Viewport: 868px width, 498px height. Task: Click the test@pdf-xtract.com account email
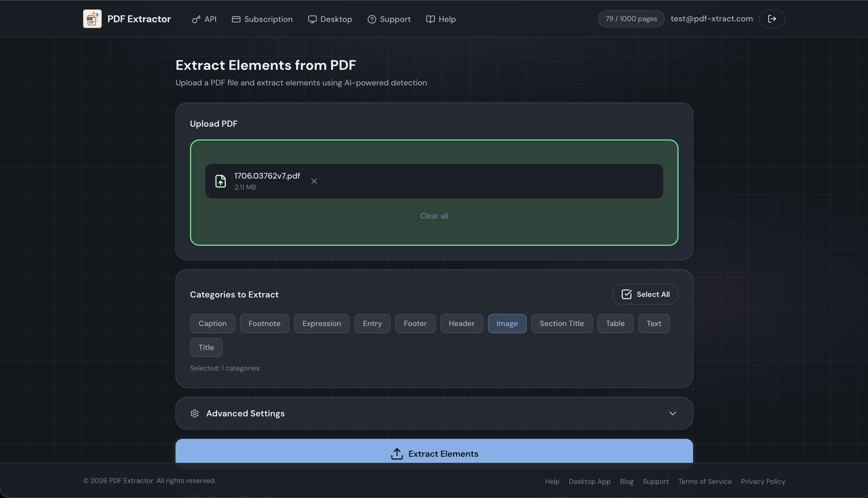coord(711,19)
